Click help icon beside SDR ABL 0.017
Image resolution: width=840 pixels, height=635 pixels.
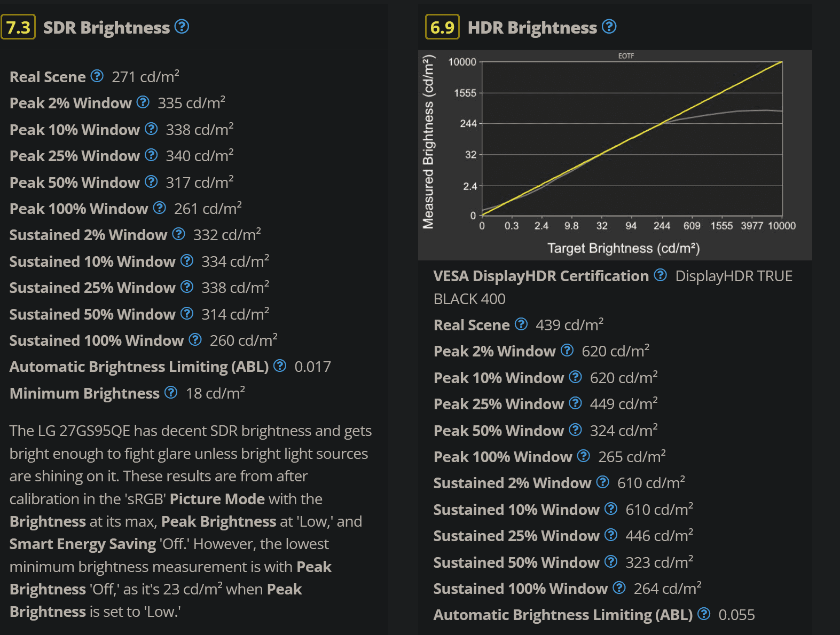pyautogui.click(x=280, y=366)
